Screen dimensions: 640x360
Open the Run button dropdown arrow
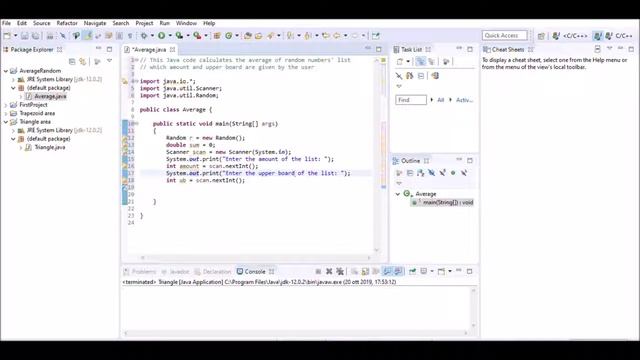click(170, 36)
